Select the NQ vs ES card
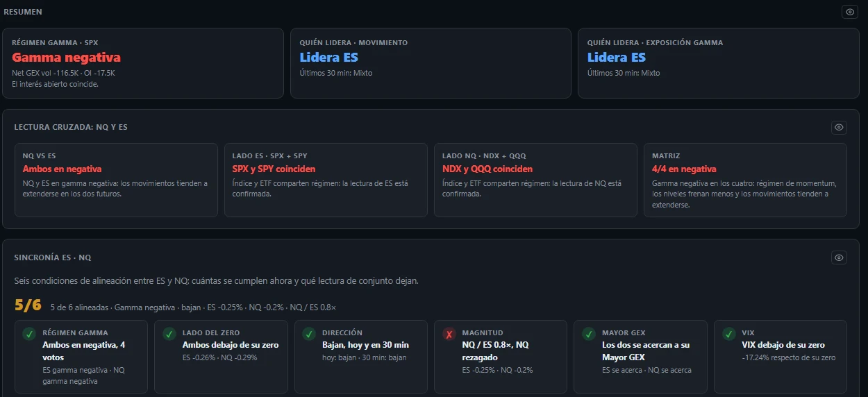Viewport: 868px width, 397px height. pyautogui.click(x=116, y=180)
